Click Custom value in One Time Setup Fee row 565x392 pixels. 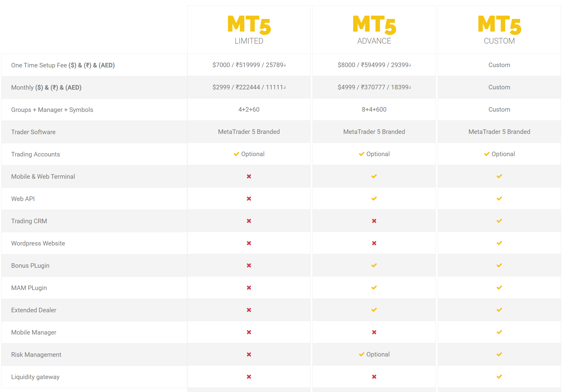499,65
